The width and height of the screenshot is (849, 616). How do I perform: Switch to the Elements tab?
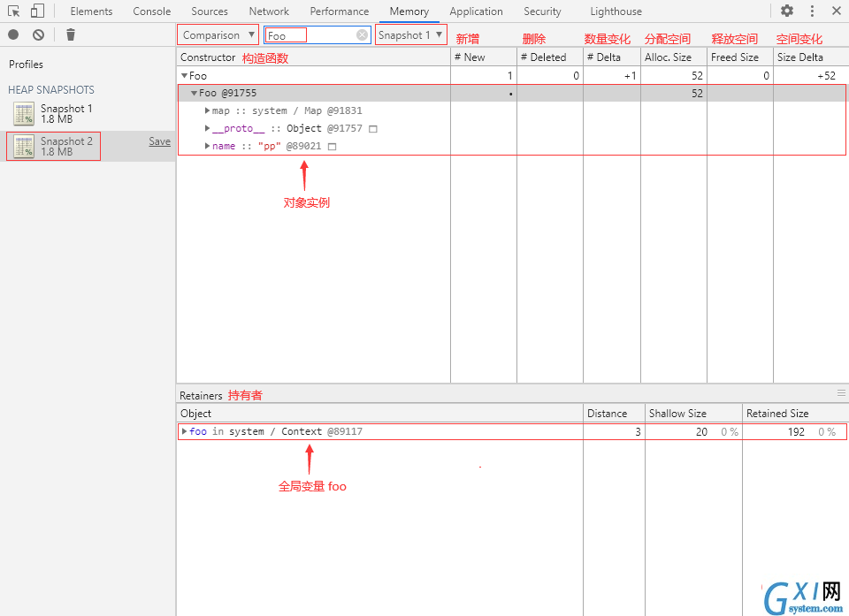pos(91,11)
